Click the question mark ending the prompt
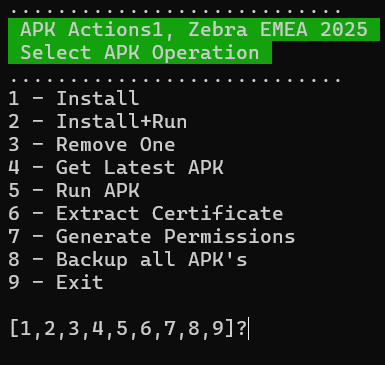 click(241, 328)
